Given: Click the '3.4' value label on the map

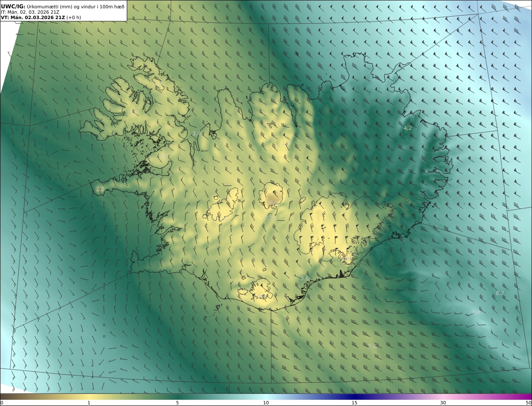Looking at the screenshot, I should pos(197,134).
